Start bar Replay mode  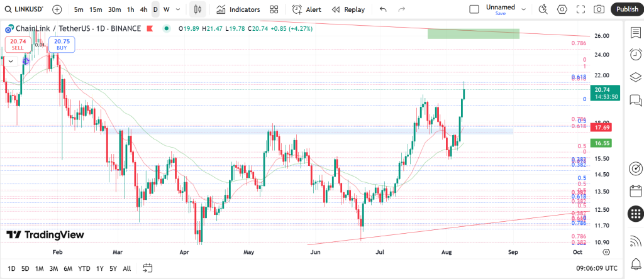pos(348,9)
